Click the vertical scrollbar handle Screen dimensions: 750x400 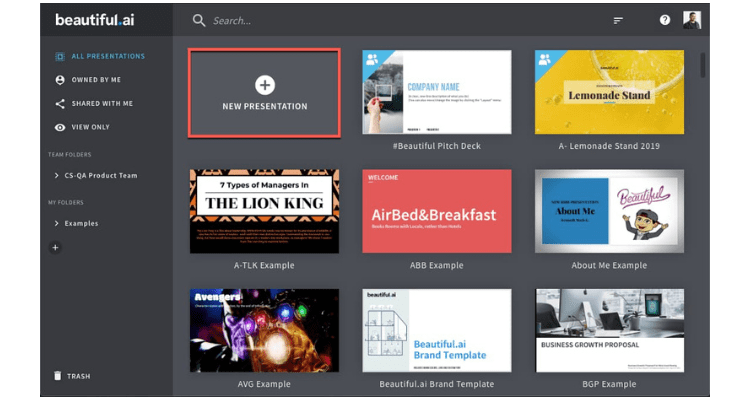coord(703,65)
